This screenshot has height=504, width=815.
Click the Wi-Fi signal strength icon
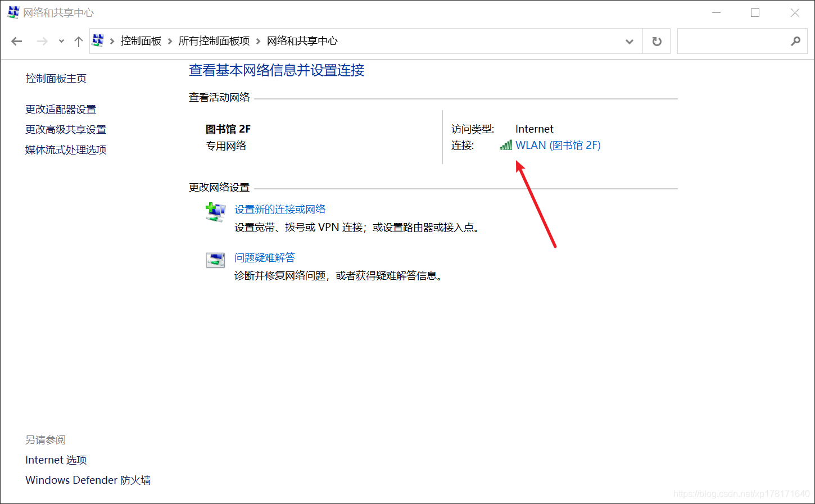(x=506, y=145)
